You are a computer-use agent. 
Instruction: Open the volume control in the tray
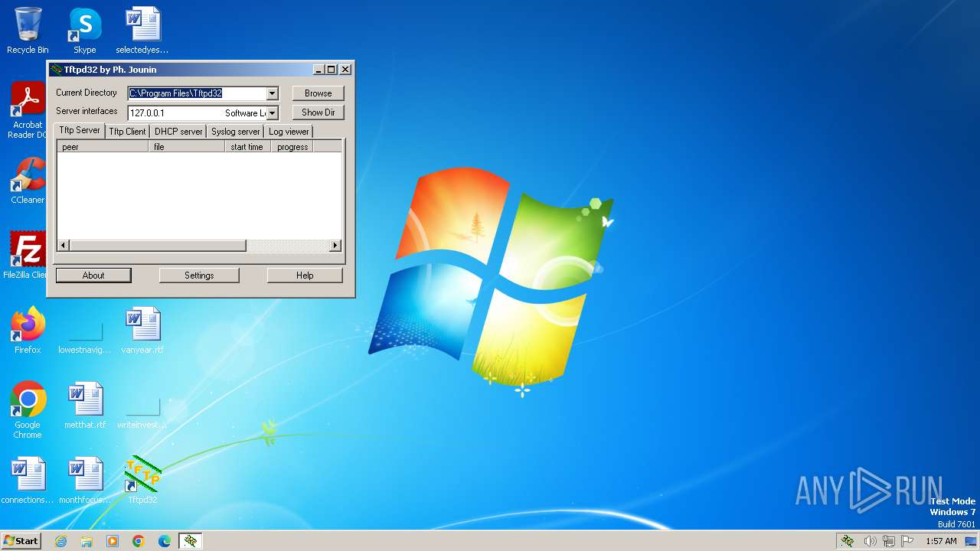click(x=870, y=541)
